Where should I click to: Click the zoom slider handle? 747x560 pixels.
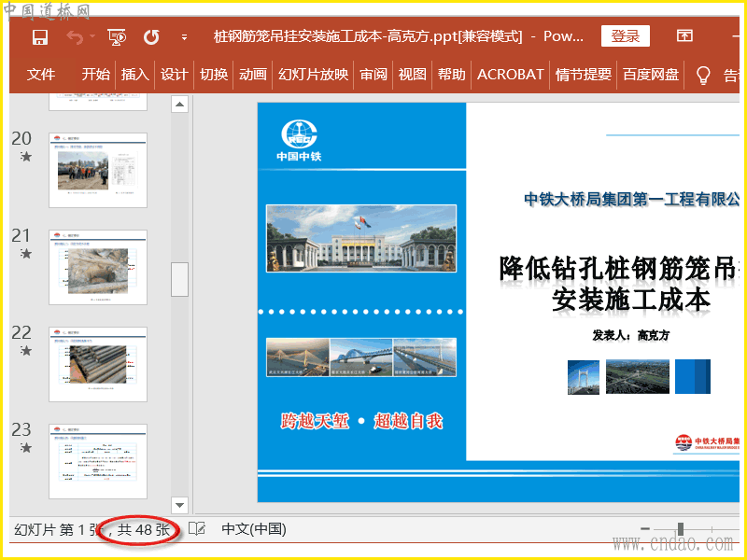(681, 529)
